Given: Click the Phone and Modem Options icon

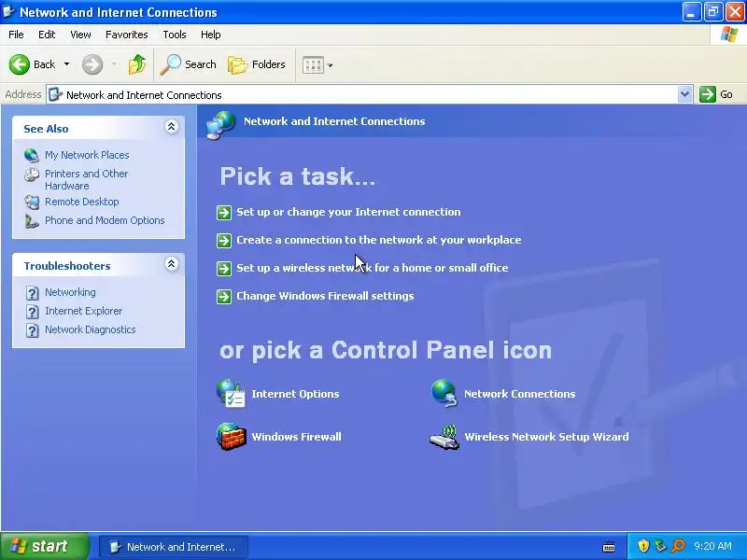Looking at the screenshot, I should [32, 221].
